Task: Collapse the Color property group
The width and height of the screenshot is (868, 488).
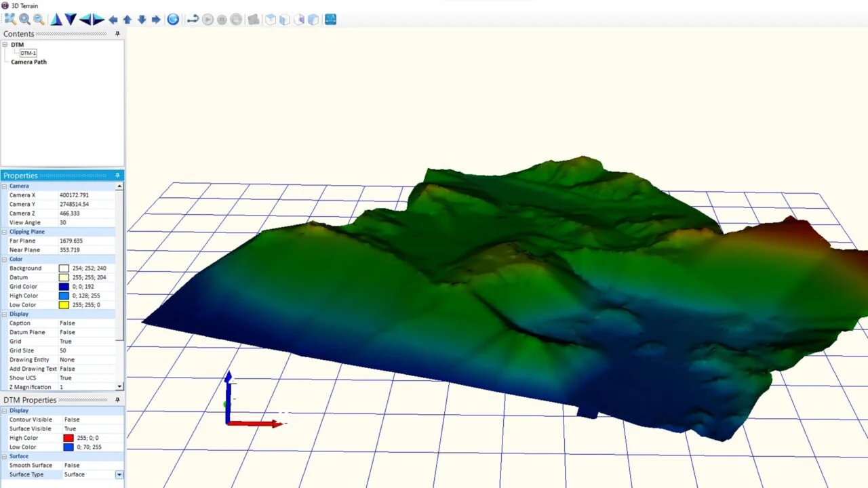Action: click(x=4, y=259)
